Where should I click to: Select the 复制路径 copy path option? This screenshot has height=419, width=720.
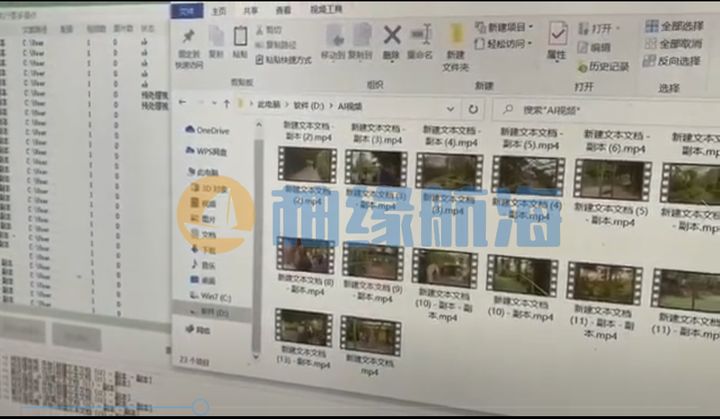point(276,45)
